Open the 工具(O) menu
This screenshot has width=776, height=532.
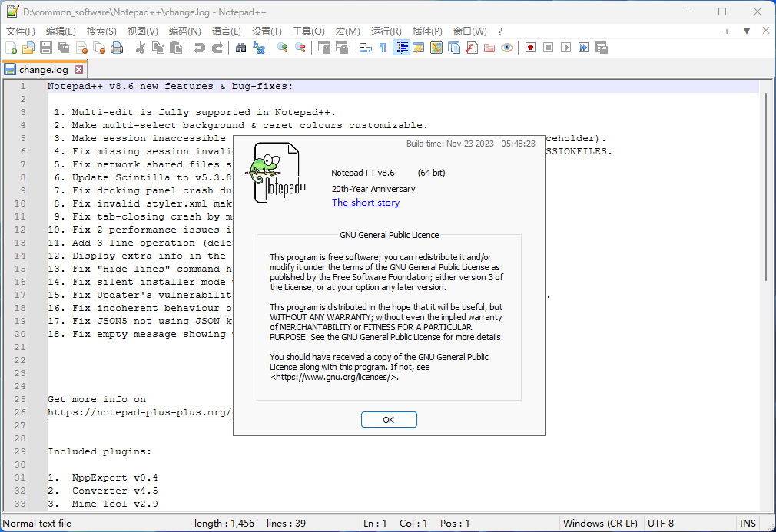(x=308, y=31)
